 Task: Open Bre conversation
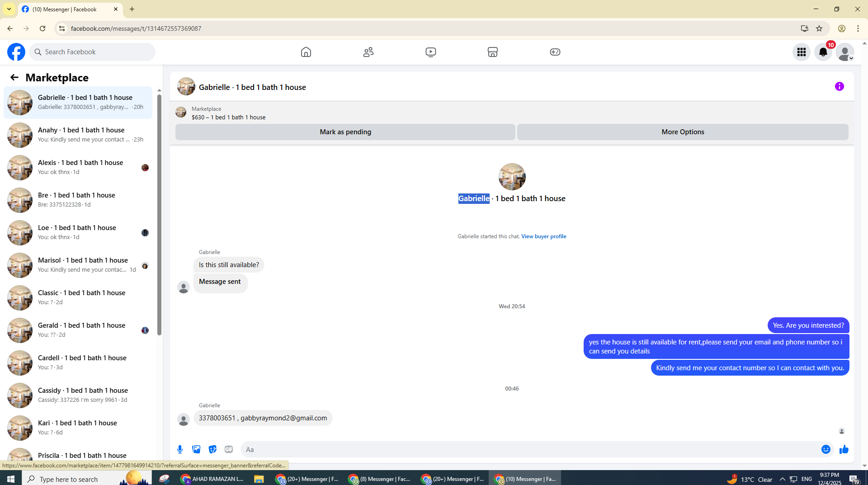[78, 200]
